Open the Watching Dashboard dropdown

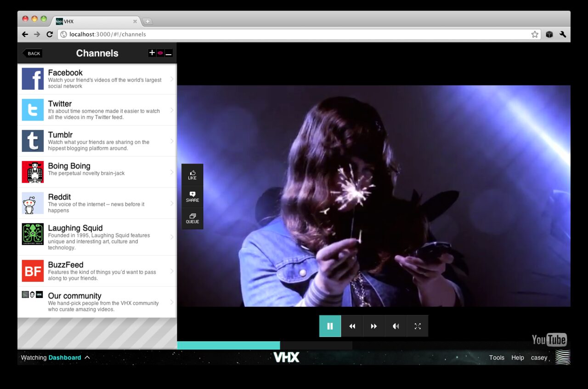point(56,357)
